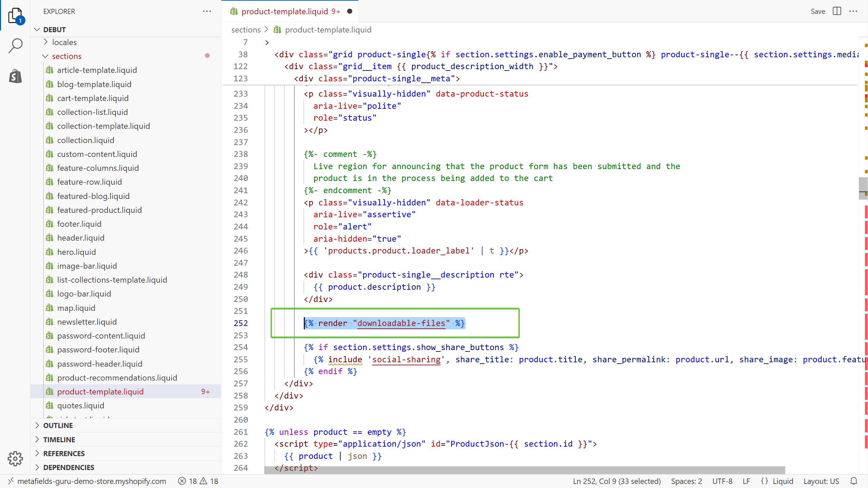This screenshot has width=868, height=488.
Task: Click the editor horizontal scrollbar
Action: (x=525, y=470)
